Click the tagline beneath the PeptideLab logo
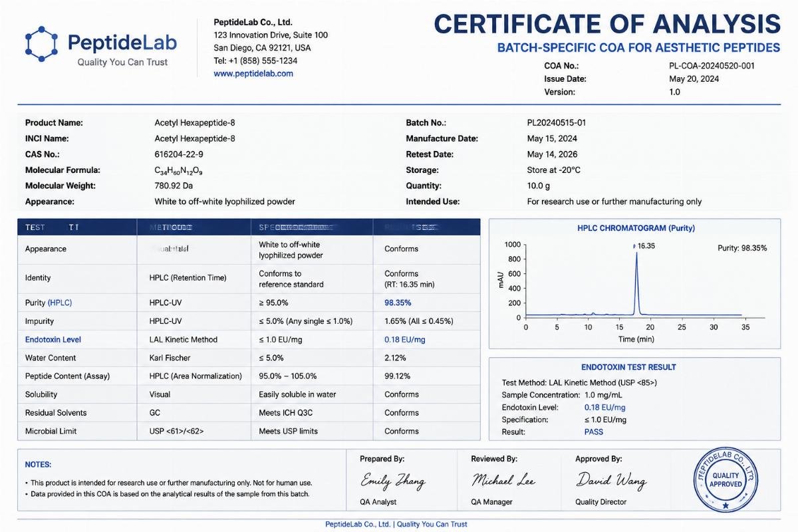The image size is (798, 532). (x=122, y=62)
